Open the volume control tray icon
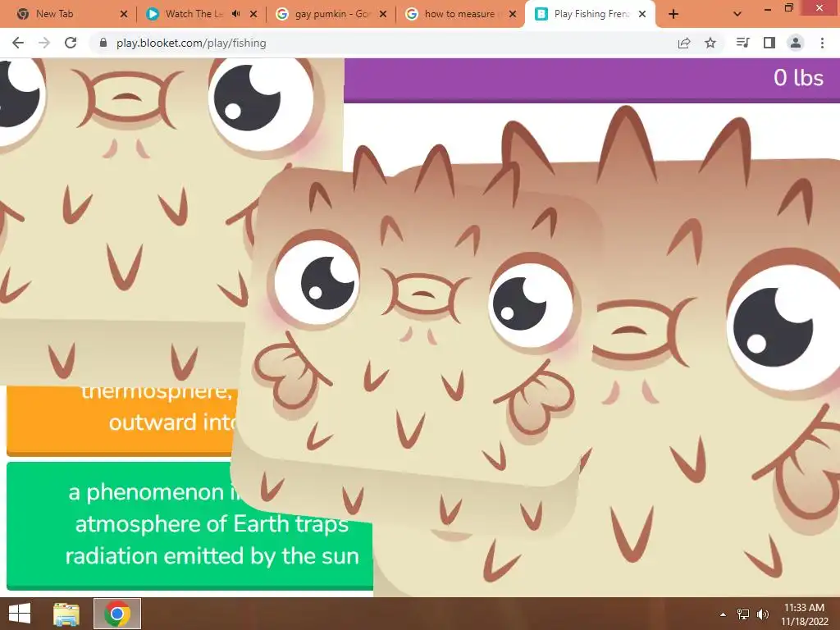 [763, 614]
